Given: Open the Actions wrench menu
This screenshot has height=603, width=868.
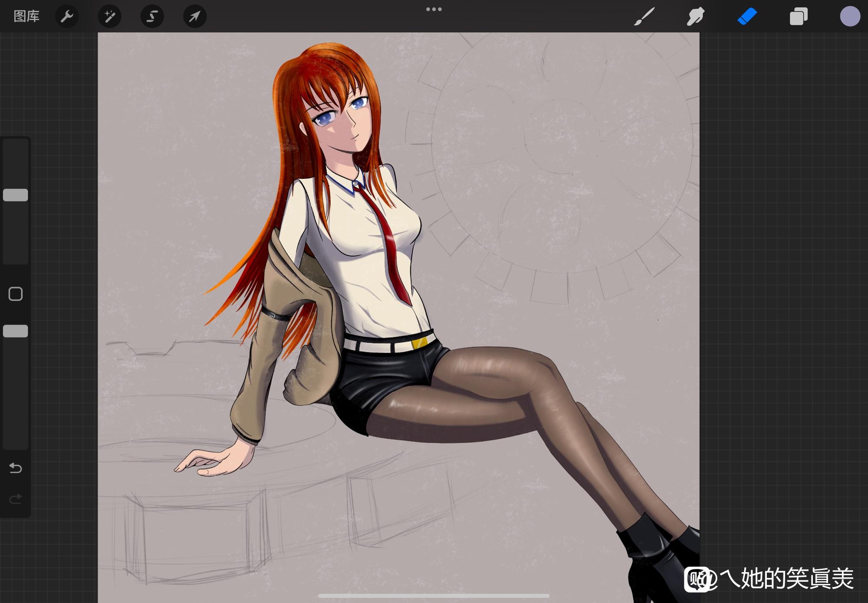Looking at the screenshot, I should 67,16.
